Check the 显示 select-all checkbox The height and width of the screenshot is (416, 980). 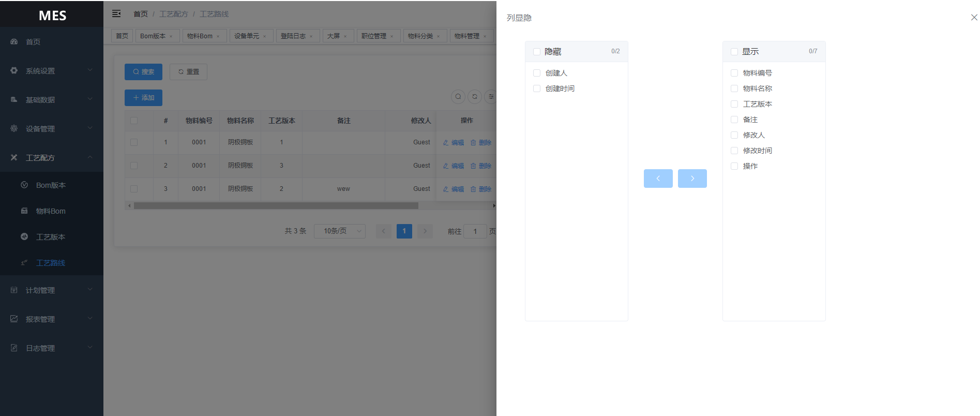pos(734,52)
